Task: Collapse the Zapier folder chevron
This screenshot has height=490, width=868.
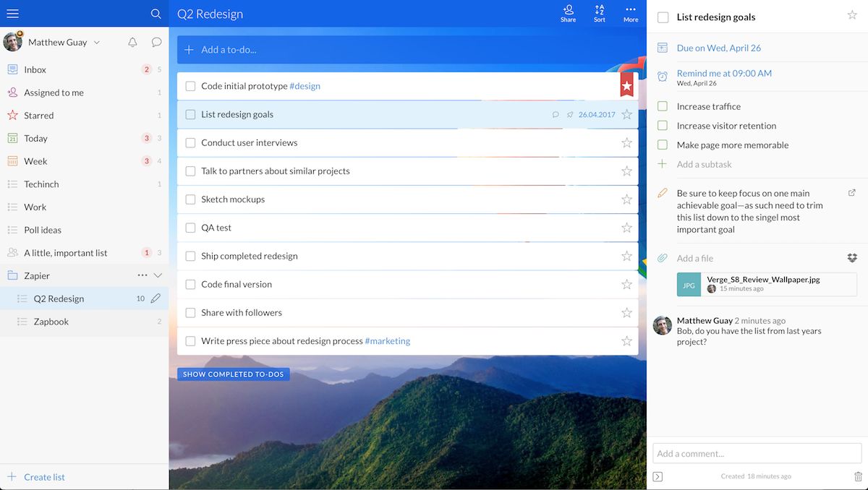Action: point(158,275)
